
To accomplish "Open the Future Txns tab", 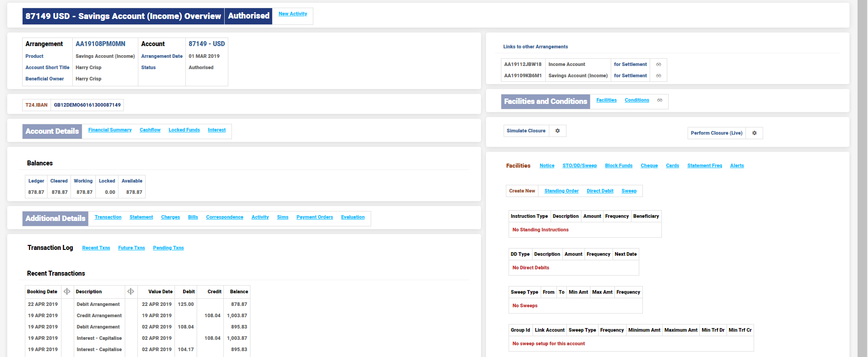I will (132, 248).
